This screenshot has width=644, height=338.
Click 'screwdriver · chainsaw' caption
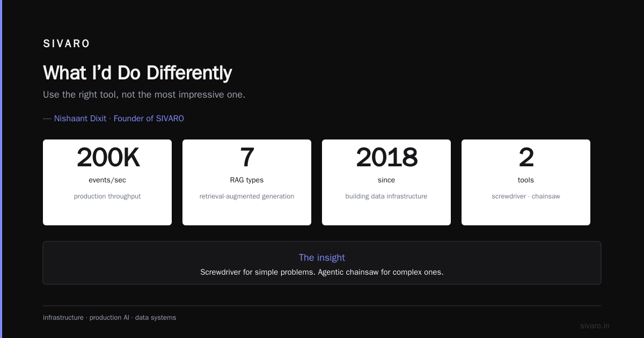[526, 196]
